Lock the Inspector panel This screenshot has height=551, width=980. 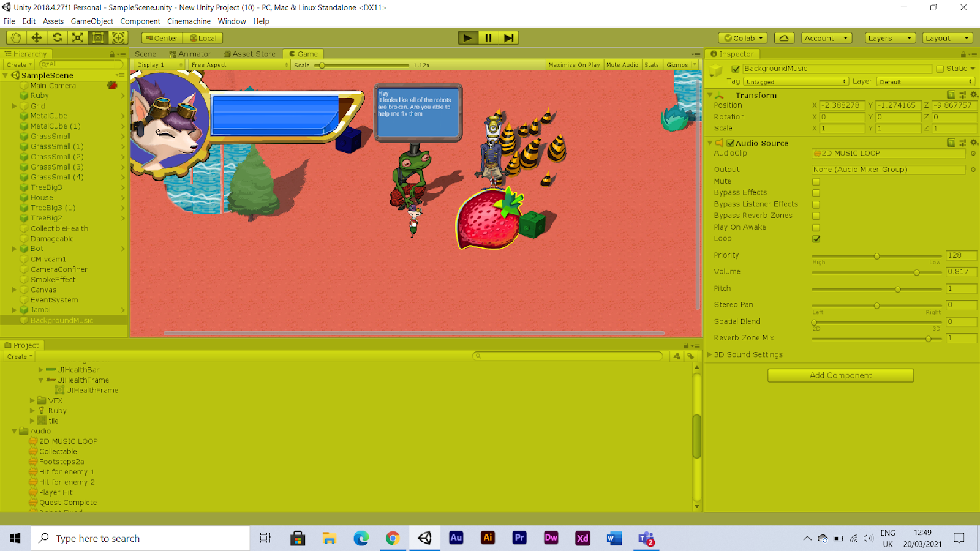[x=963, y=54]
